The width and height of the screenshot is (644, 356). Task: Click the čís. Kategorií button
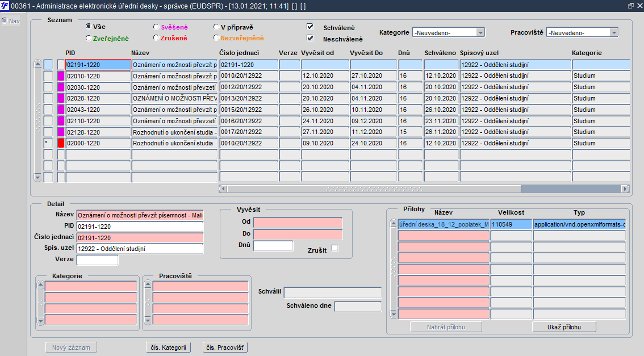click(169, 347)
